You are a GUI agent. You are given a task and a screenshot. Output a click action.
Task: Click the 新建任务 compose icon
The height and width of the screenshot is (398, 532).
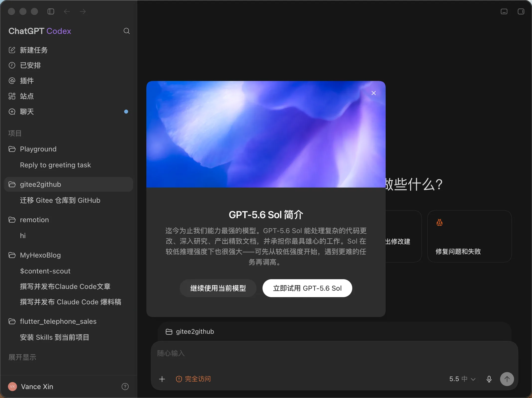pos(12,50)
